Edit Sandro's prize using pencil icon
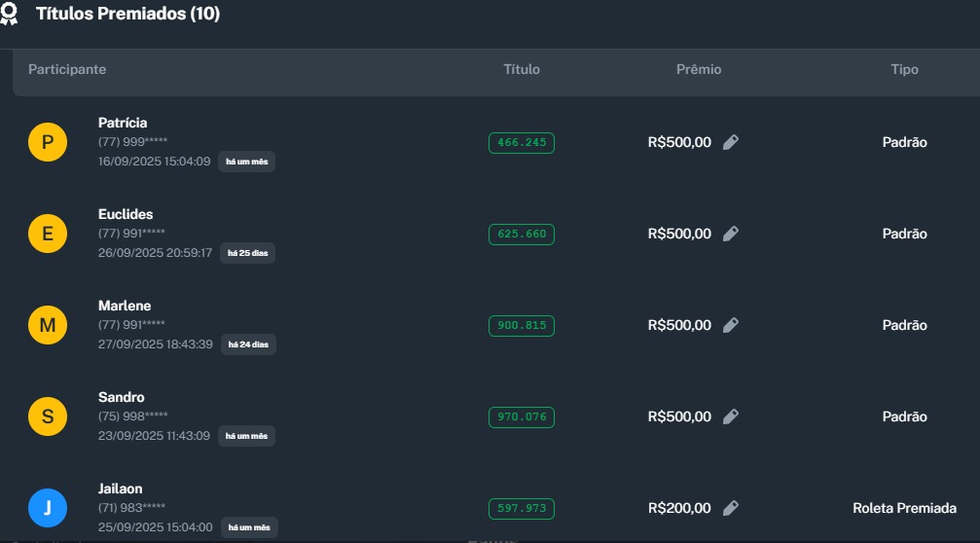The height and width of the screenshot is (543, 980). coord(731,416)
